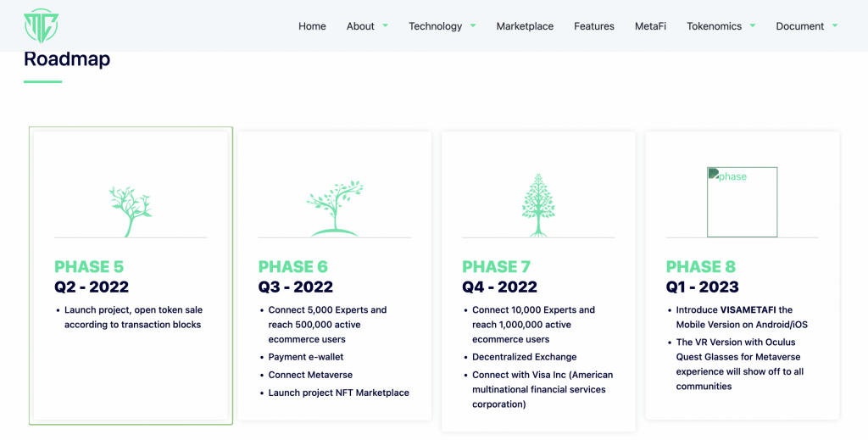
Task: Expand the Technology dropdown arrow
Action: coord(473,25)
